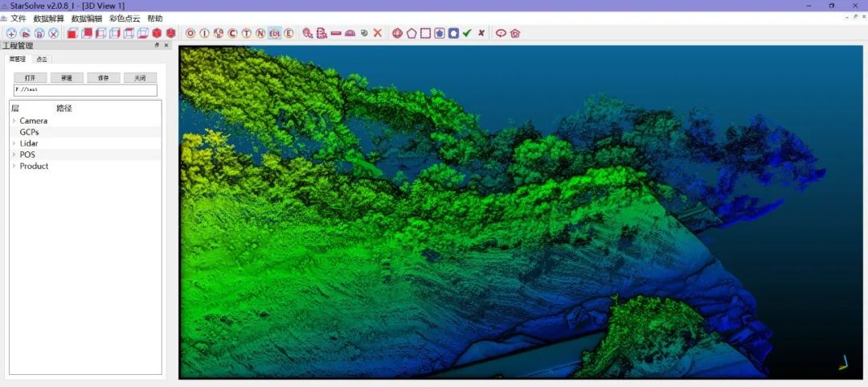Select the GCPs item in the layer tree
This screenshot has height=387, width=868.
tap(29, 132)
